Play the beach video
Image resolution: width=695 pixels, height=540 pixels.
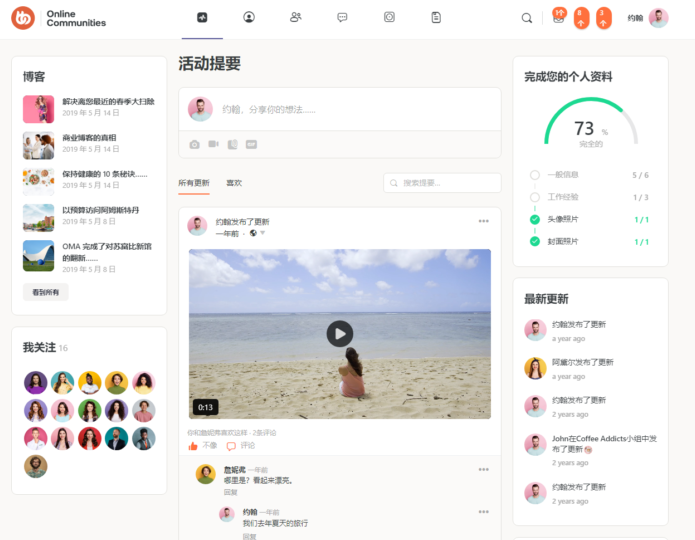[340, 334]
